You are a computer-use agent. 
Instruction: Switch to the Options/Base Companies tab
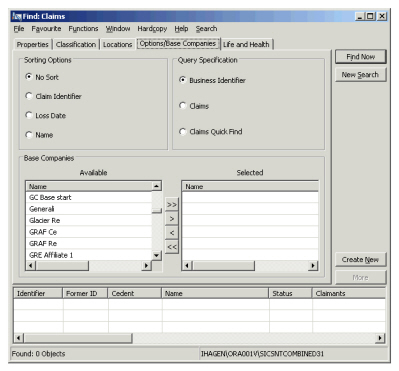coord(178,44)
